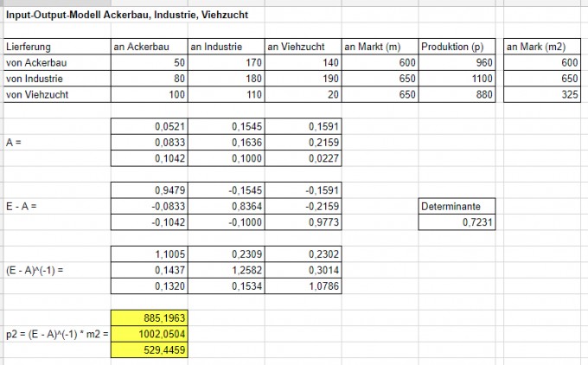Select matrix A cell 0,1042
Image resolution: width=588 pixels, height=365 pixels.
pos(150,158)
